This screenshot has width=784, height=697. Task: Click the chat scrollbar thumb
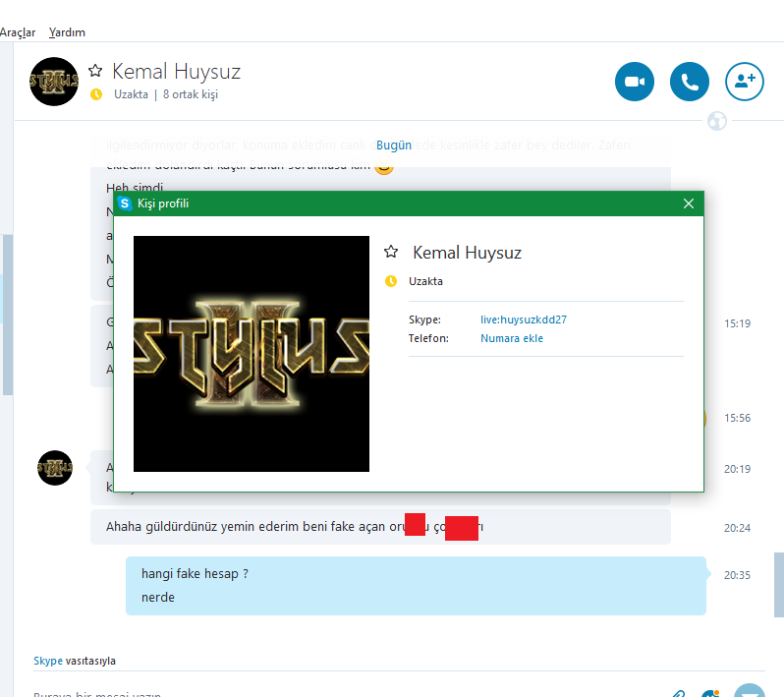click(x=779, y=585)
